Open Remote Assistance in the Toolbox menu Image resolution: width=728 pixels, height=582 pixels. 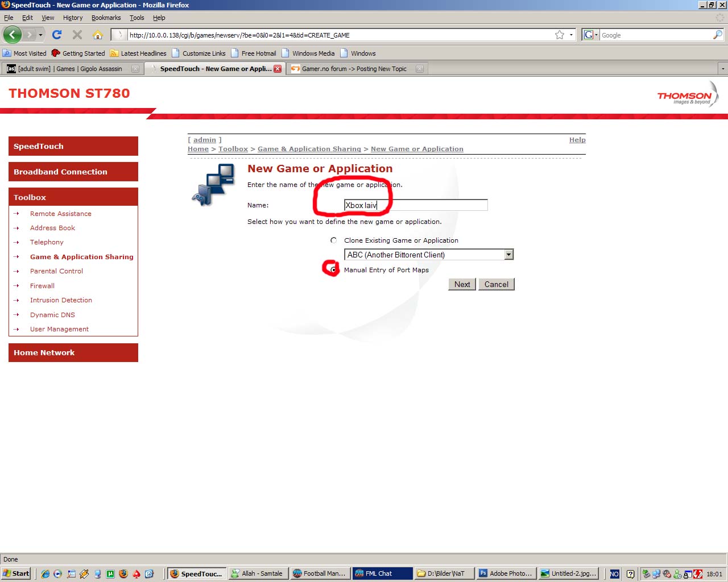point(61,214)
